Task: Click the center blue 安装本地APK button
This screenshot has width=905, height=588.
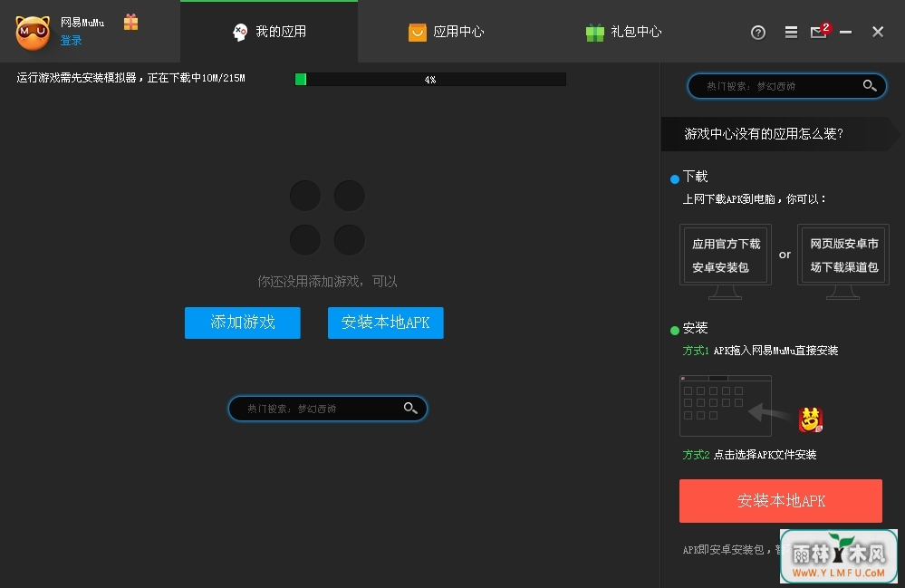Action: (x=386, y=323)
